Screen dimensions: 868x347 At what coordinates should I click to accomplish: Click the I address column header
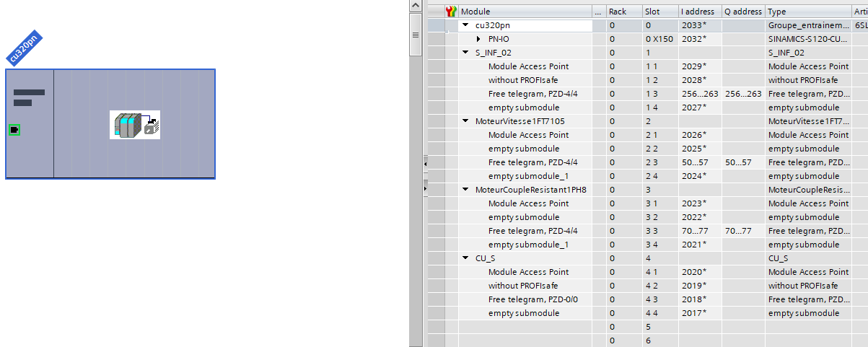point(700,12)
